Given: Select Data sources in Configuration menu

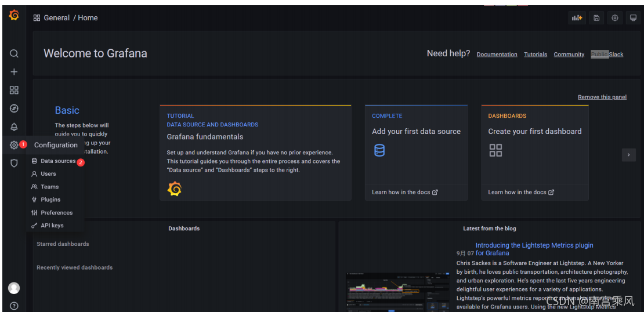Looking at the screenshot, I should [56, 161].
